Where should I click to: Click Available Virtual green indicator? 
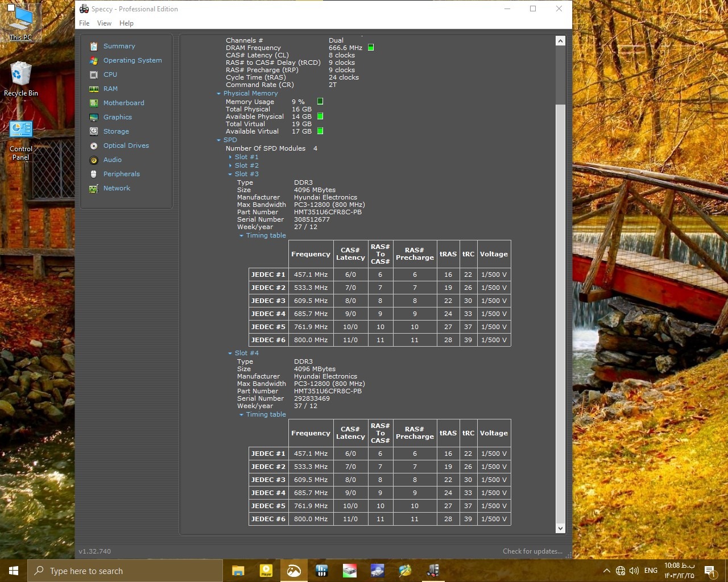pyautogui.click(x=320, y=131)
